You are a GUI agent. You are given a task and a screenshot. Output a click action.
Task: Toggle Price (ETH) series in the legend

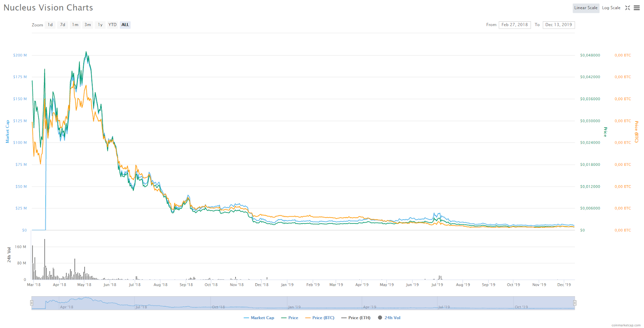pyautogui.click(x=356, y=318)
